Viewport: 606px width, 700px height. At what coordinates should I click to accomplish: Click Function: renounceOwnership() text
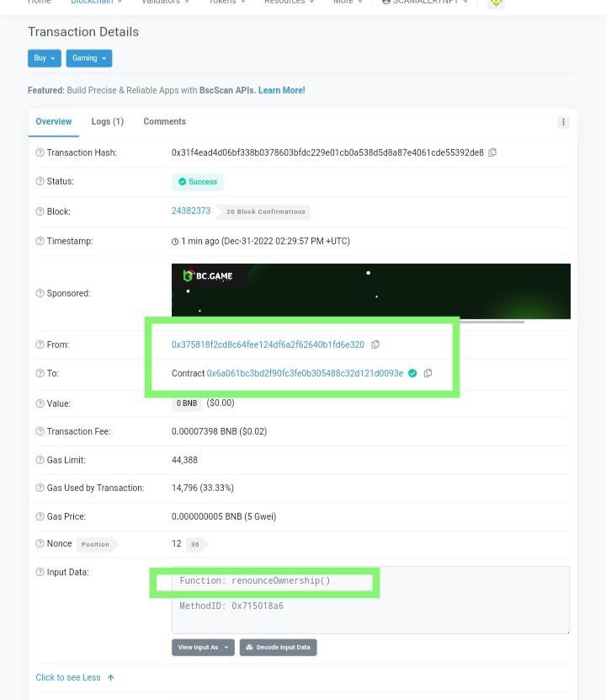tap(255, 580)
